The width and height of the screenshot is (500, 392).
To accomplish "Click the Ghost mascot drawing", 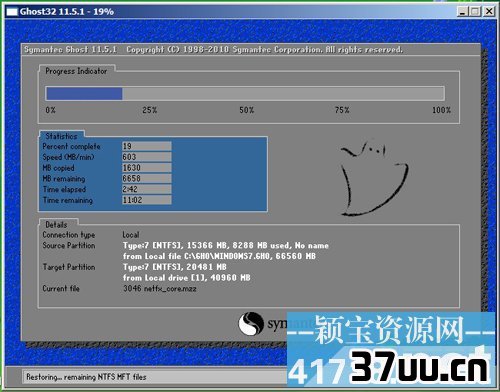I will click(x=374, y=178).
